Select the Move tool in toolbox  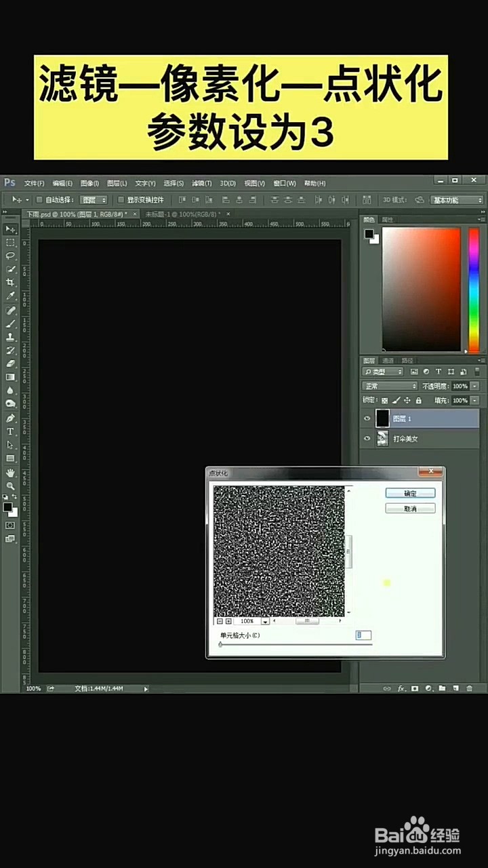click(x=10, y=229)
